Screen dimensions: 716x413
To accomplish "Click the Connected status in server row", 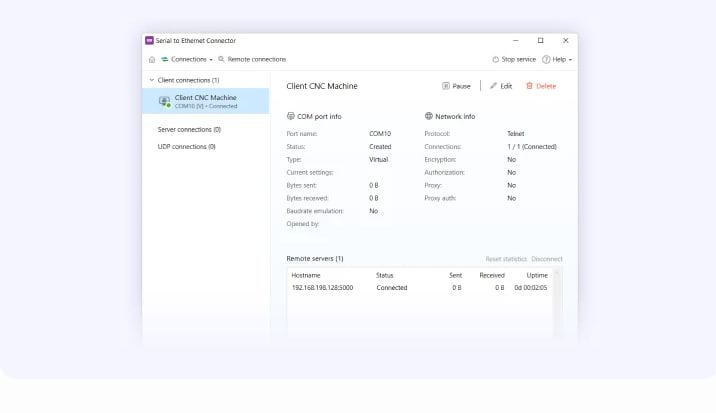I will 392,288.
